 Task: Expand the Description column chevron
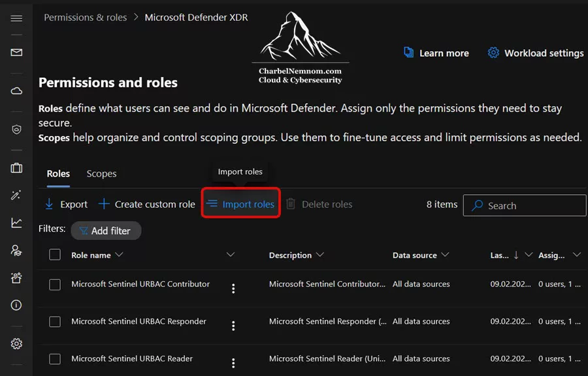coord(320,255)
